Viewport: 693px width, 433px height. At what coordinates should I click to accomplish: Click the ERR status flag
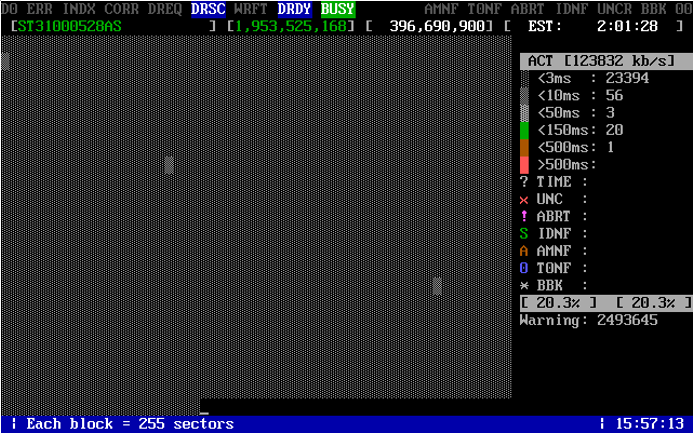click(39, 9)
